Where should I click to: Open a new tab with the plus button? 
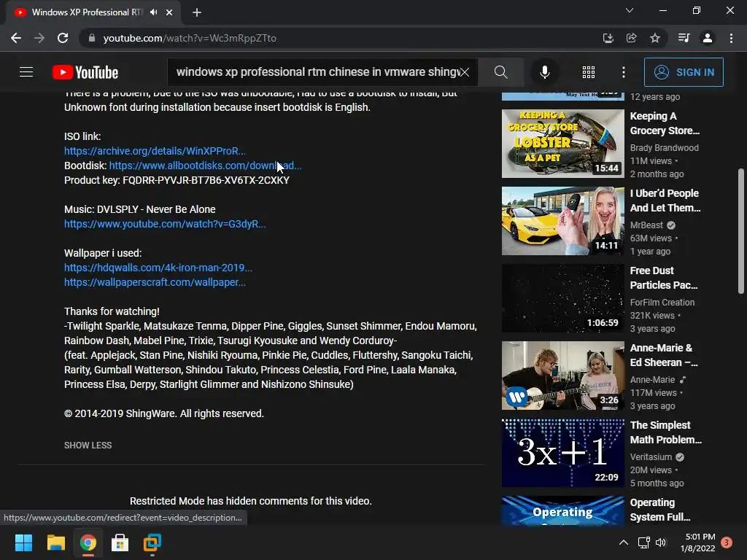pos(197,12)
